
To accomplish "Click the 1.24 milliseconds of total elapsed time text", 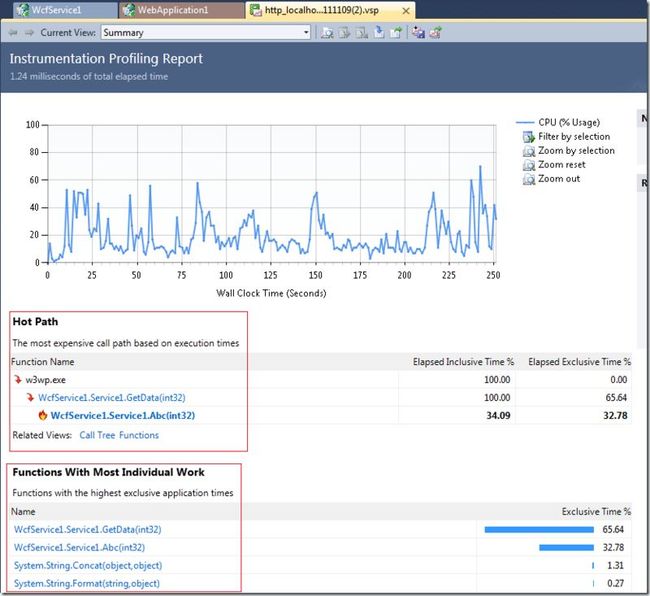I will (89, 76).
